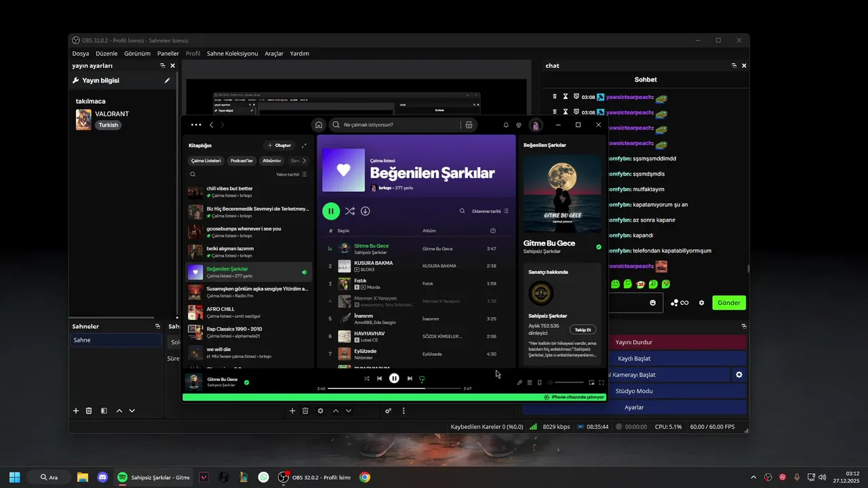Image resolution: width=868 pixels, height=488 pixels.
Task: Go back in Spotify navigation
Action: pos(211,125)
